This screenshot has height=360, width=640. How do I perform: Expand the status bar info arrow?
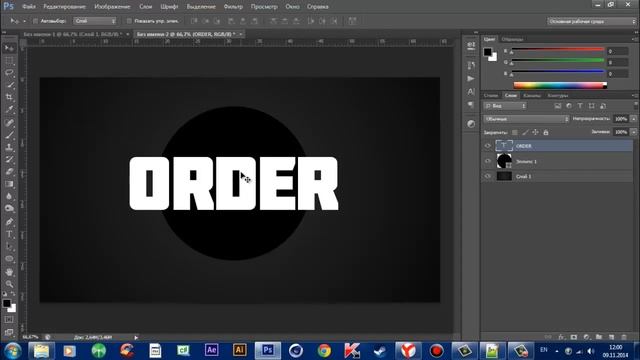point(136,338)
